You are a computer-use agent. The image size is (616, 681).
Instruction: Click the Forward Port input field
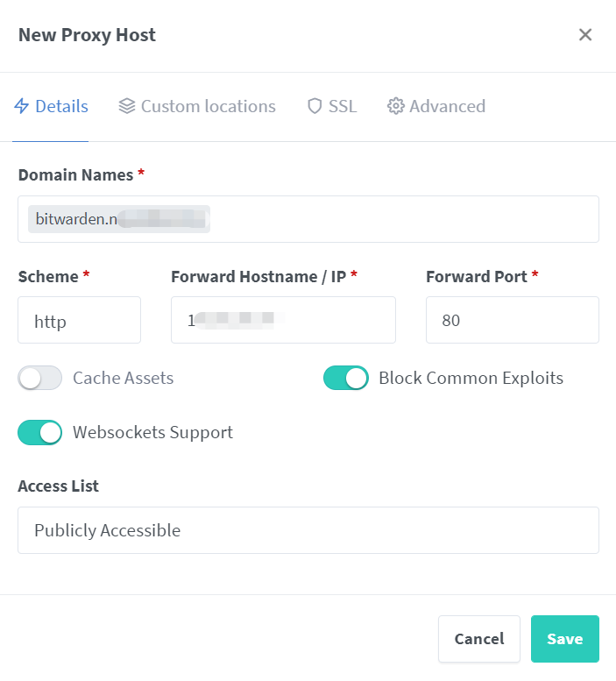(513, 320)
